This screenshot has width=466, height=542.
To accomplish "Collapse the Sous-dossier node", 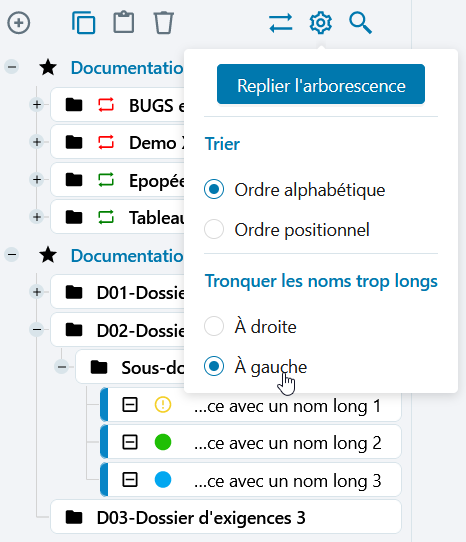I will (62, 367).
